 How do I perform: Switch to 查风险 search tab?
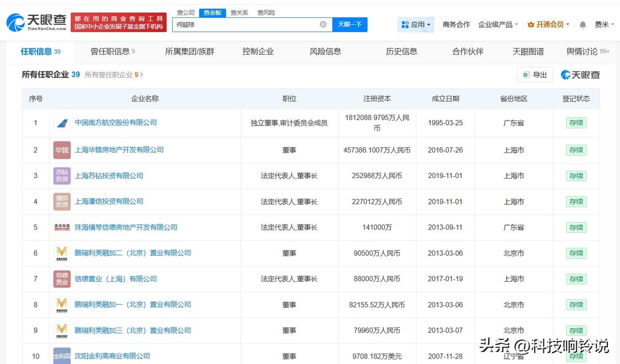click(266, 13)
